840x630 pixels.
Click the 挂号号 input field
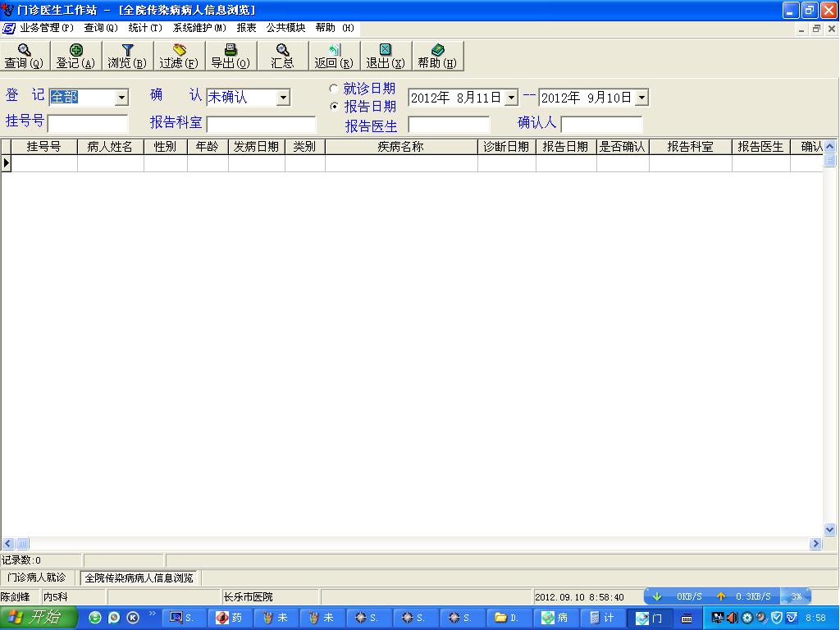pyautogui.click(x=88, y=124)
